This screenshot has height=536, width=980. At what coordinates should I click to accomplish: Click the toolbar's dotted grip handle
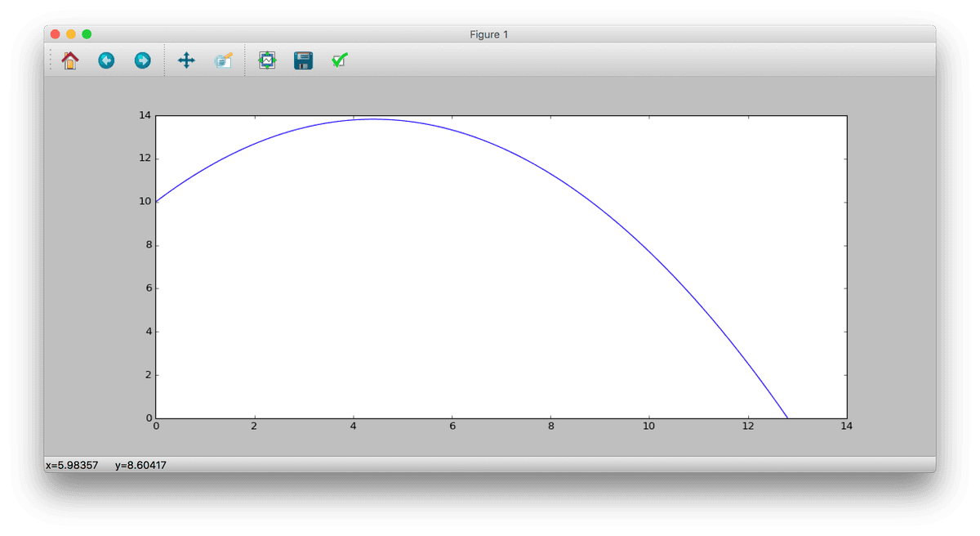[51, 60]
